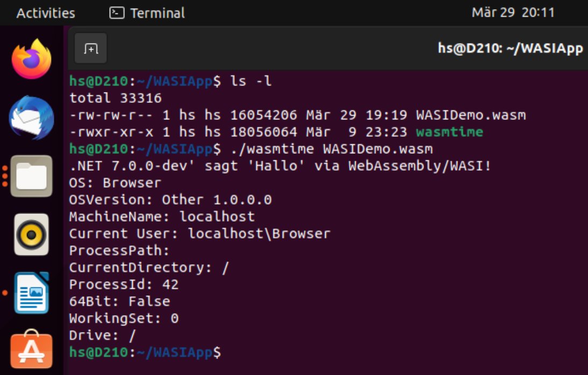Click the 'total 33316' output line
588x375 pixels.
(116, 98)
